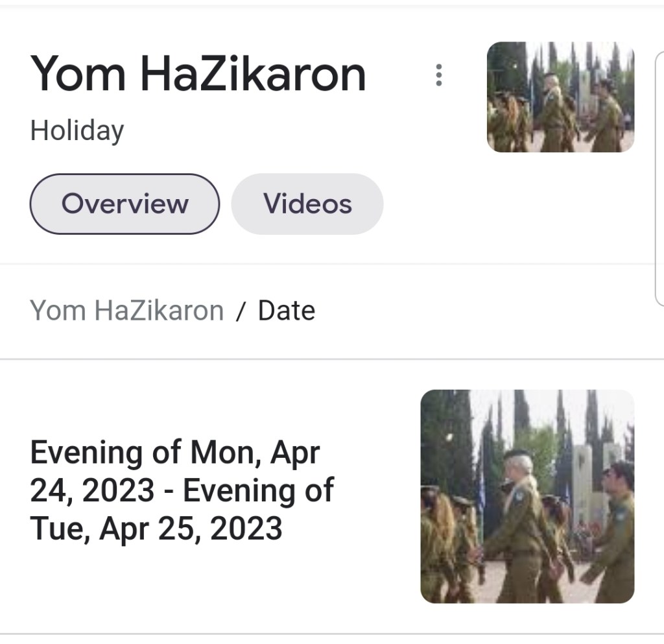Tap the partially visible card at right edge

pyautogui.click(x=659, y=175)
